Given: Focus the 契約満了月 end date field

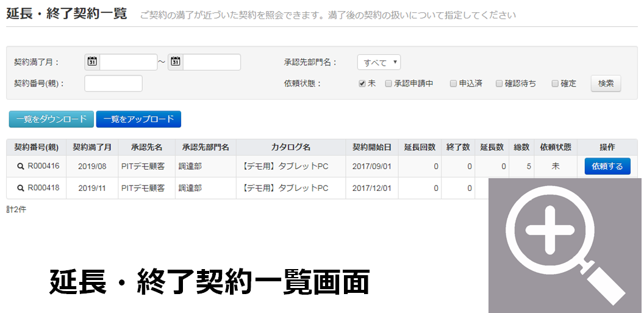Looking at the screenshot, I should pyautogui.click(x=212, y=62).
